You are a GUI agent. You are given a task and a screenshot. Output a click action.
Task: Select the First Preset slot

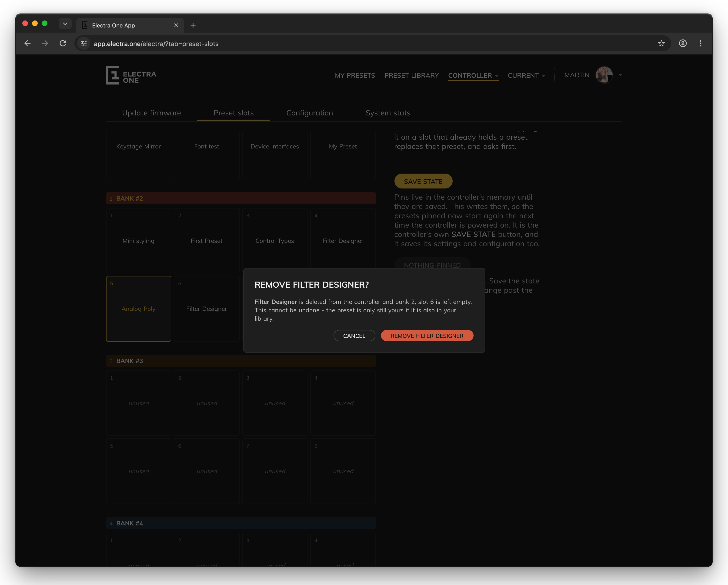pyautogui.click(x=207, y=241)
